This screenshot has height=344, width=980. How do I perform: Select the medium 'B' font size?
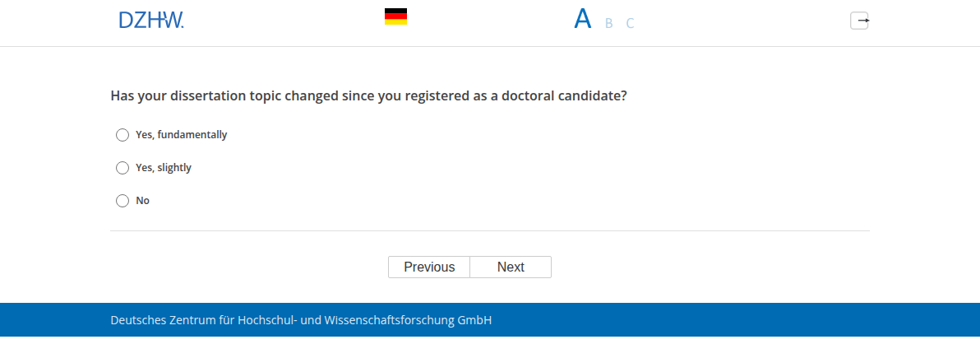click(x=608, y=24)
